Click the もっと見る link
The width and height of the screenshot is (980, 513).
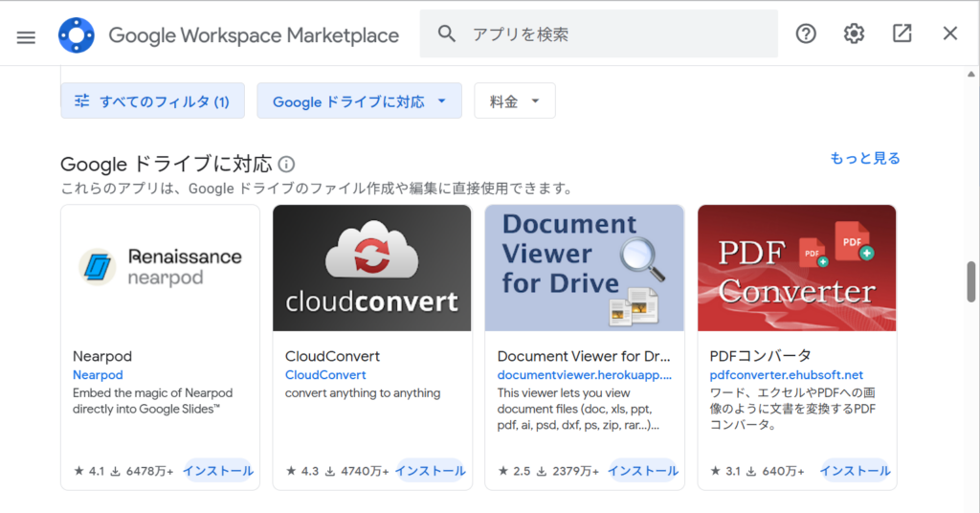[864, 158]
